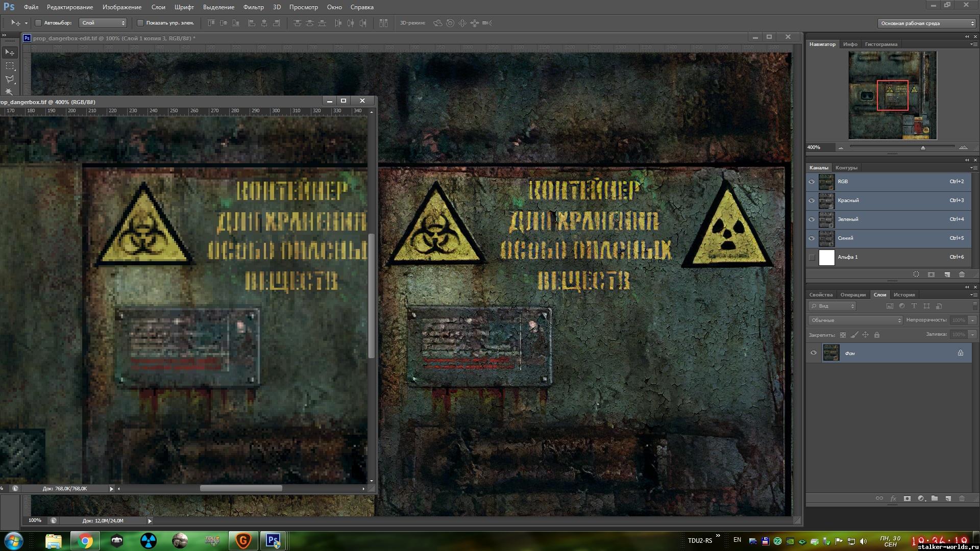Open the Редактирование menu

pyautogui.click(x=70, y=7)
